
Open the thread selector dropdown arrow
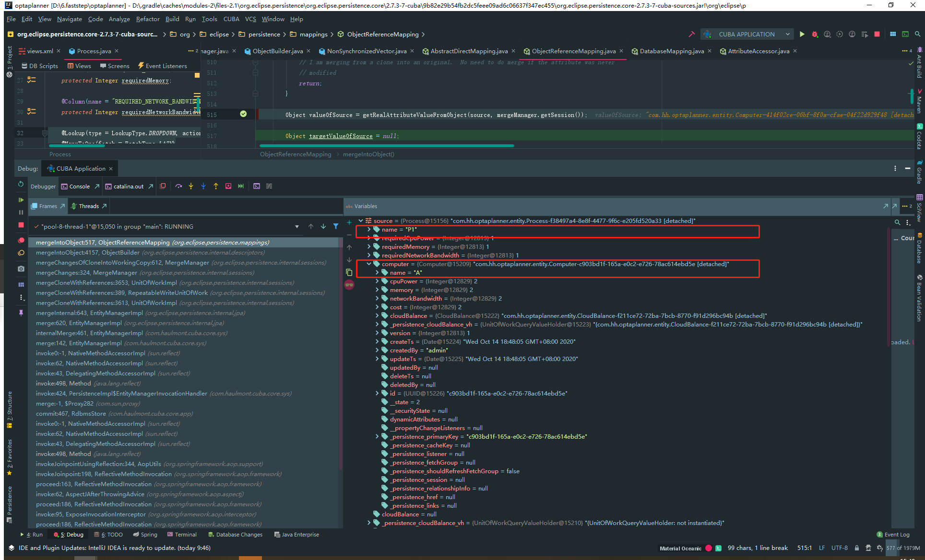297,226
